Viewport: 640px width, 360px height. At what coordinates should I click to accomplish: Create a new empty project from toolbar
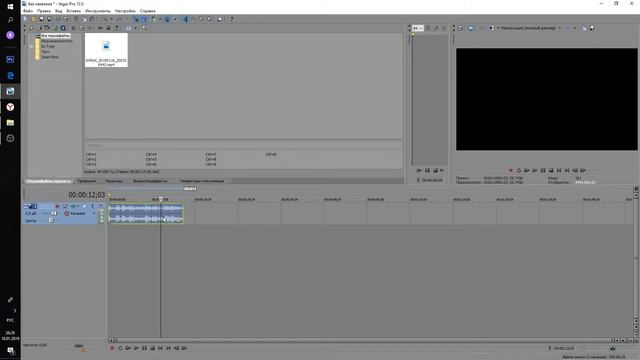[x=25, y=19]
